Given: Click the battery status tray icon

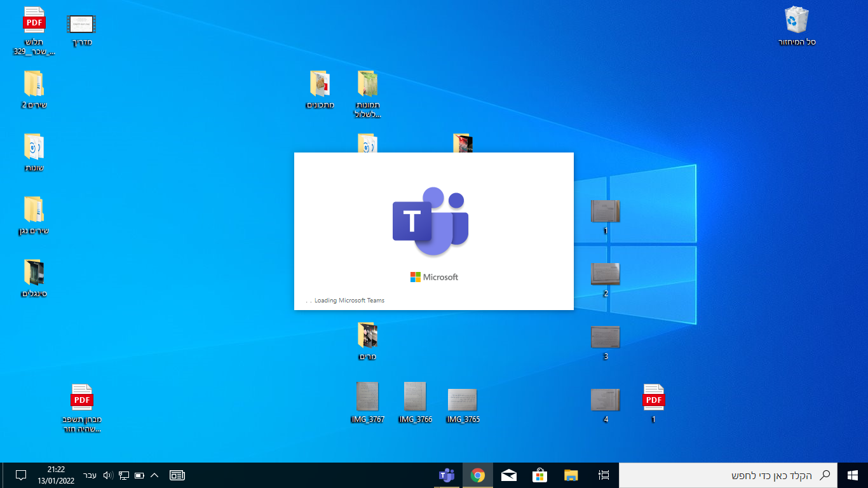Looking at the screenshot, I should 139,475.
